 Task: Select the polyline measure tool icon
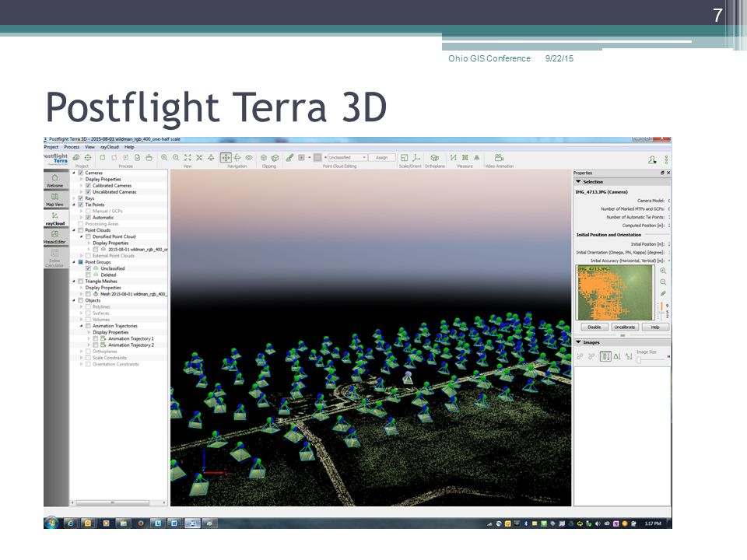point(453,158)
